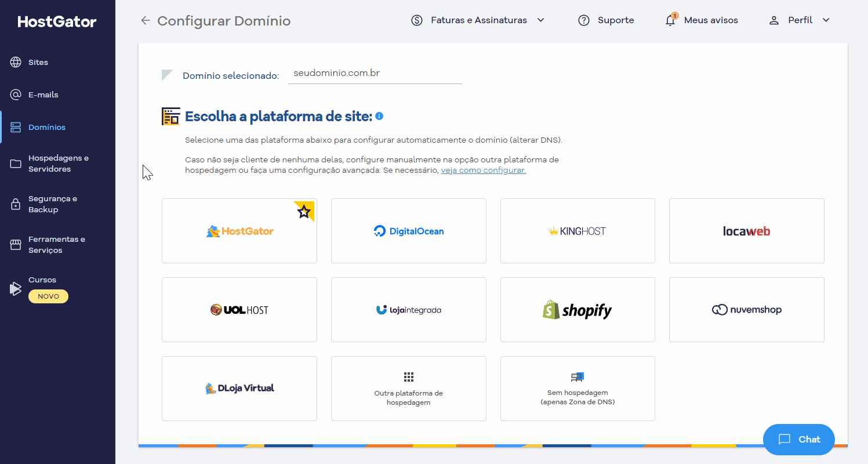Click play icon beside Cursos

coord(16,288)
